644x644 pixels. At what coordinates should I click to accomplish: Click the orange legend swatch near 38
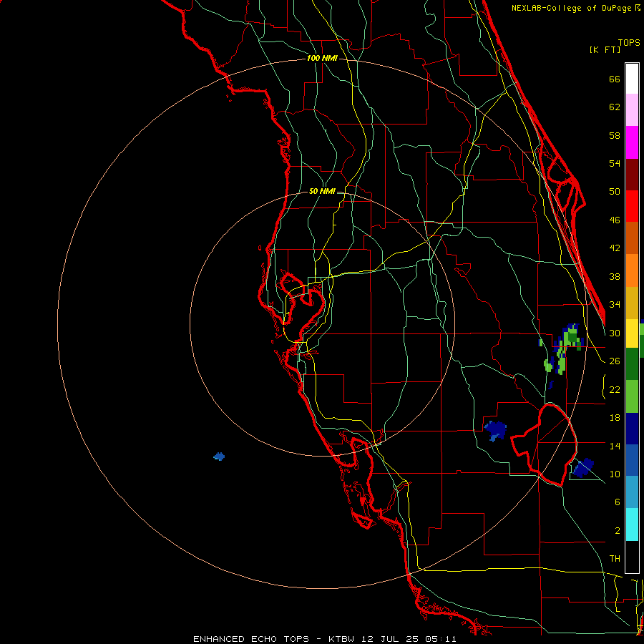click(x=632, y=270)
